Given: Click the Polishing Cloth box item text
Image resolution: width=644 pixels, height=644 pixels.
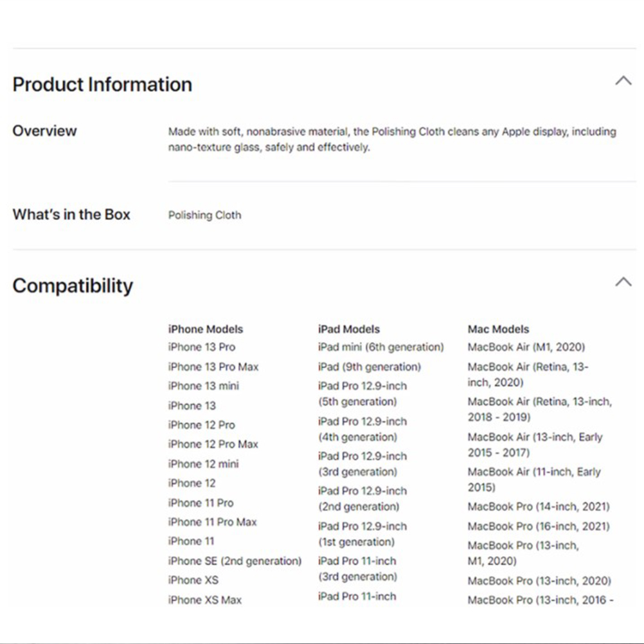Looking at the screenshot, I should (204, 215).
